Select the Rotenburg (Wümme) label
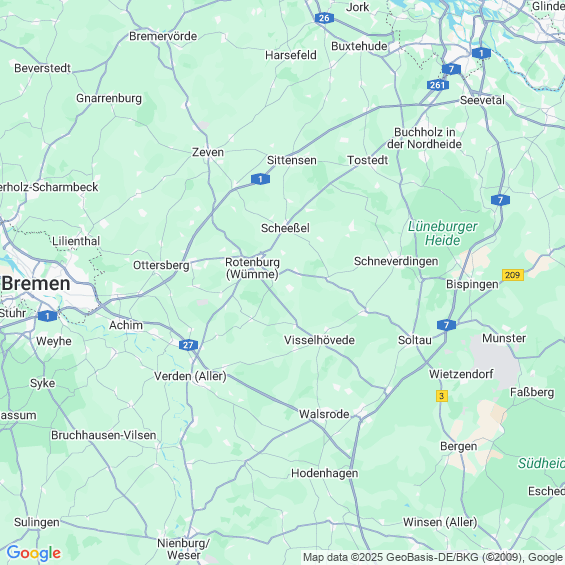Viewport: 565px width, 565px height. click(x=252, y=268)
